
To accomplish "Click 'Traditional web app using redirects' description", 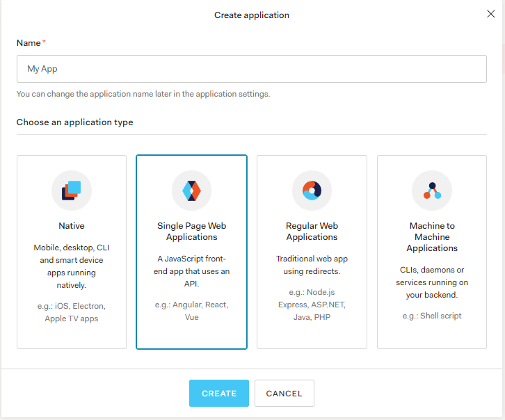I will click(312, 265).
